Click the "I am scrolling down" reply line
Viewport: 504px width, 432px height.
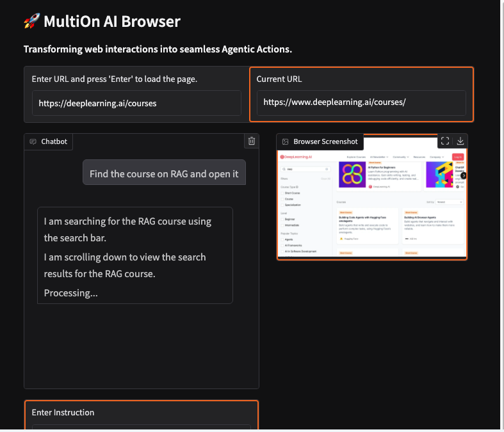pos(125,266)
